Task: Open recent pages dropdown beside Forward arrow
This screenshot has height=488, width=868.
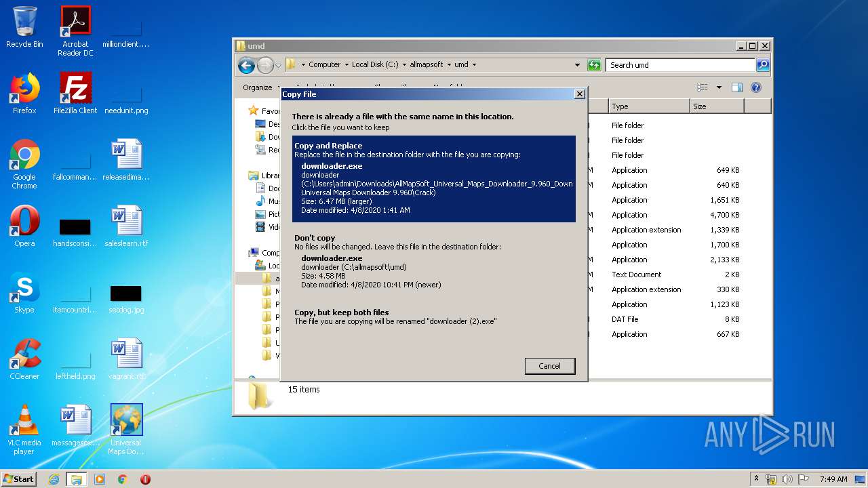Action: 278,65
